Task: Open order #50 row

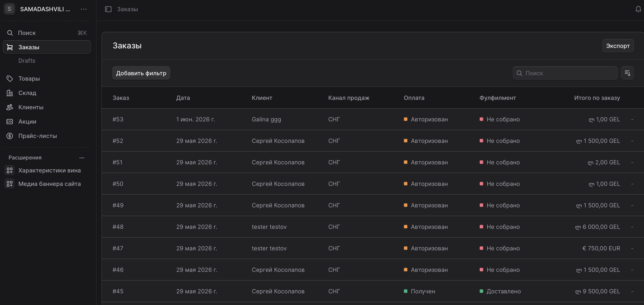Action: (x=372, y=184)
